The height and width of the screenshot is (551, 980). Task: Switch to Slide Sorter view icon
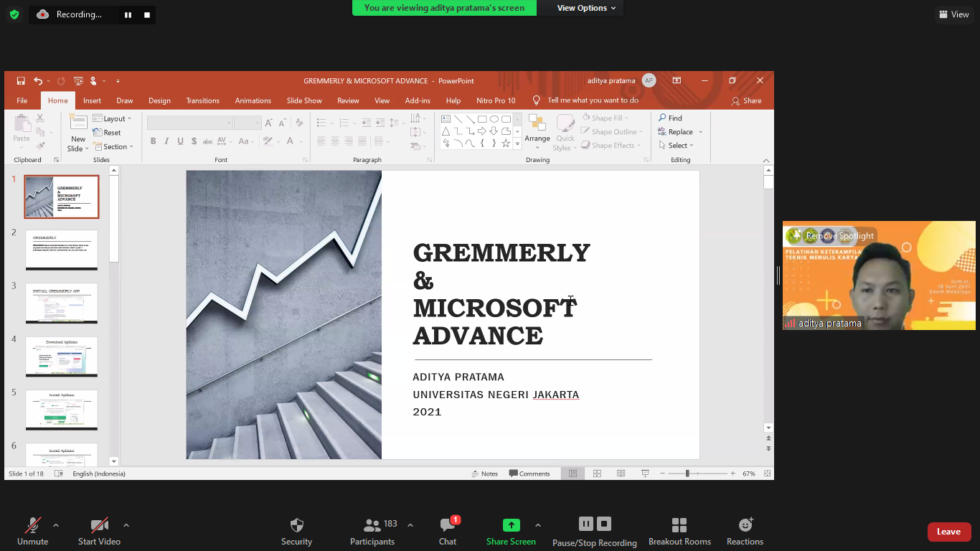597,474
